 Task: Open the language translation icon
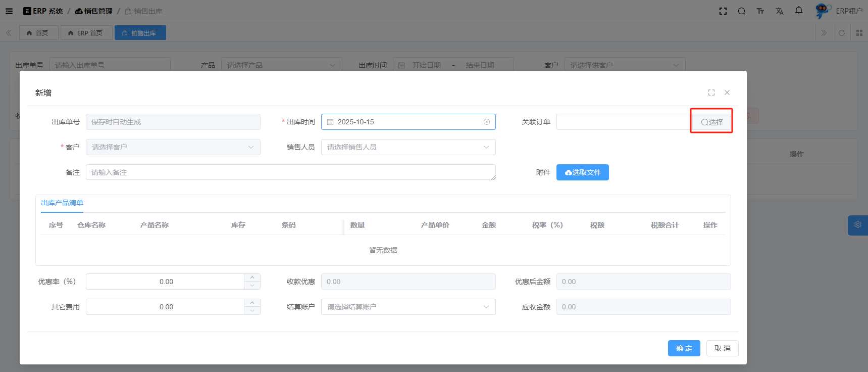779,11
